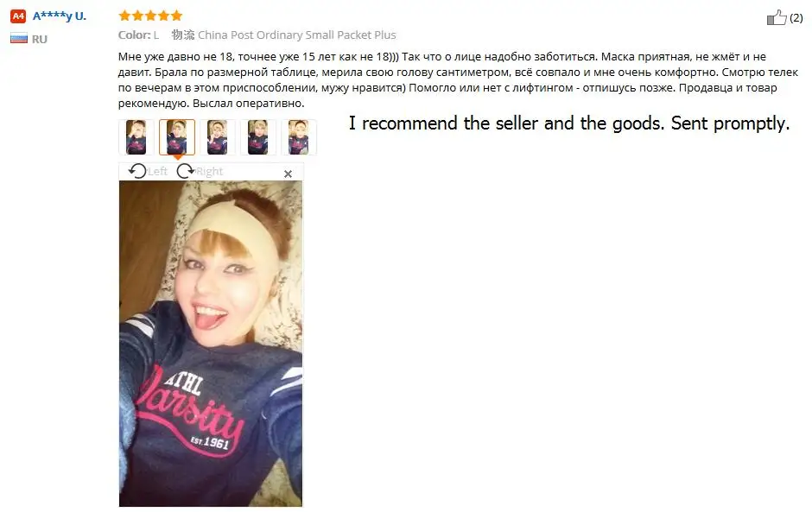This screenshot has height=512, width=812.
Task: Open the fifth review photo thumbnail
Action: pyautogui.click(x=299, y=137)
